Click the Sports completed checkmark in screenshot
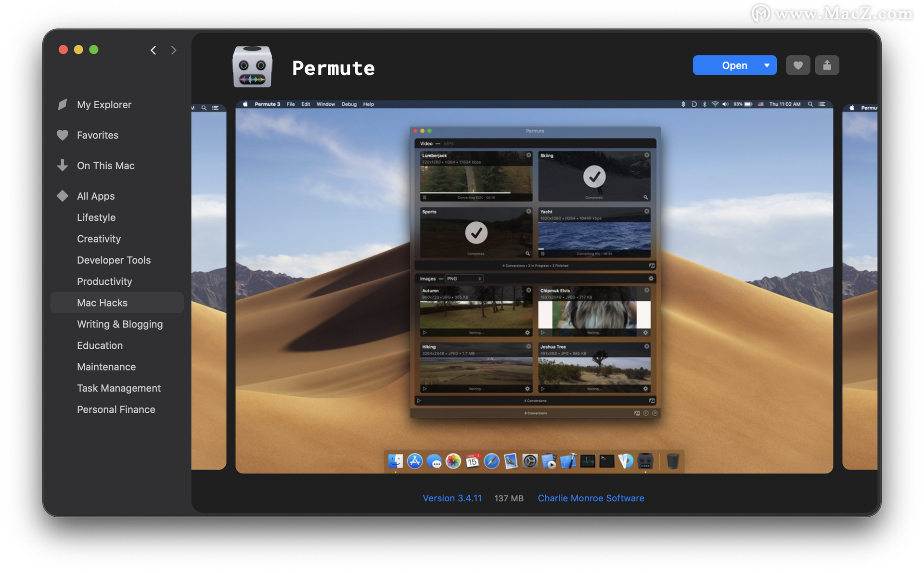Screen dimensions: 924x573 tap(476, 233)
